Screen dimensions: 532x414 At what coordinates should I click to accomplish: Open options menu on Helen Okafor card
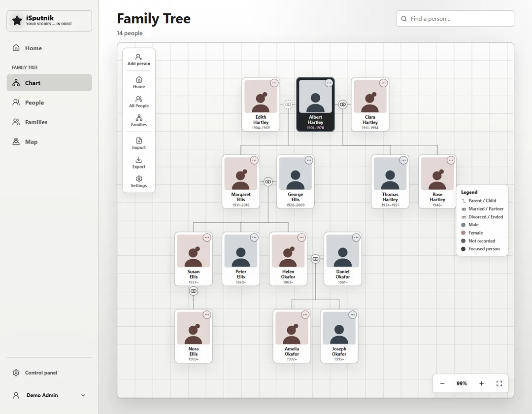pos(301,238)
